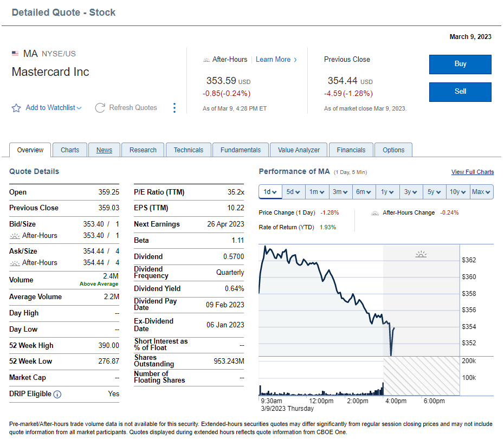Screen dimensions: 504x439
Task: Select the 10y chart range
Action: point(458,192)
